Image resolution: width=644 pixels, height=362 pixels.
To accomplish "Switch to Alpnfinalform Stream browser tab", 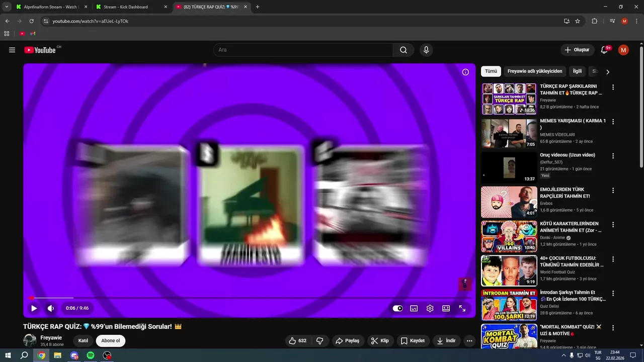I will [51, 7].
